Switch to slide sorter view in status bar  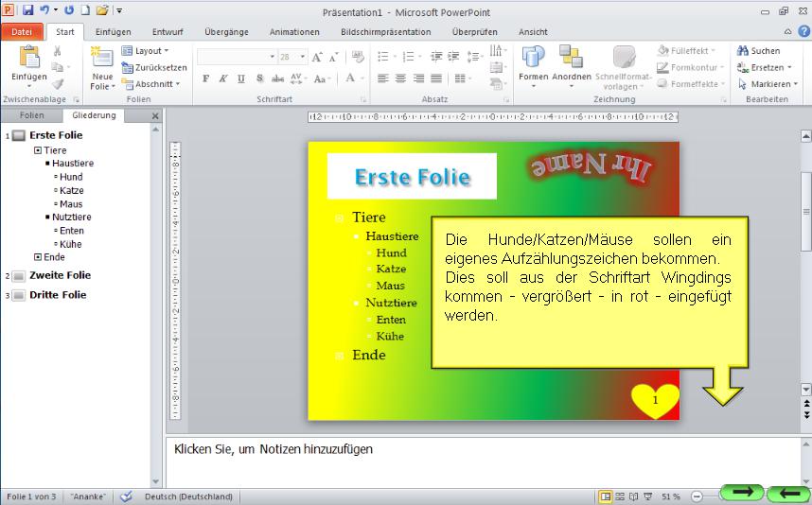pos(620,496)
